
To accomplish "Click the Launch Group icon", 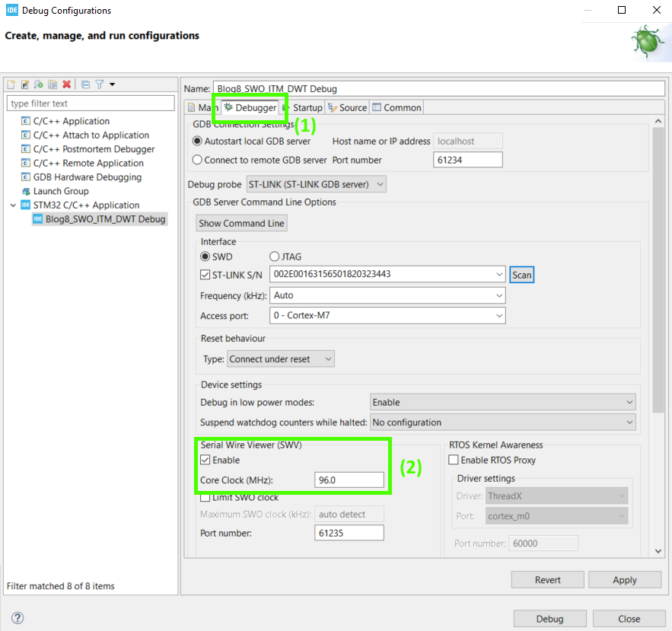I will click(26, 191).
